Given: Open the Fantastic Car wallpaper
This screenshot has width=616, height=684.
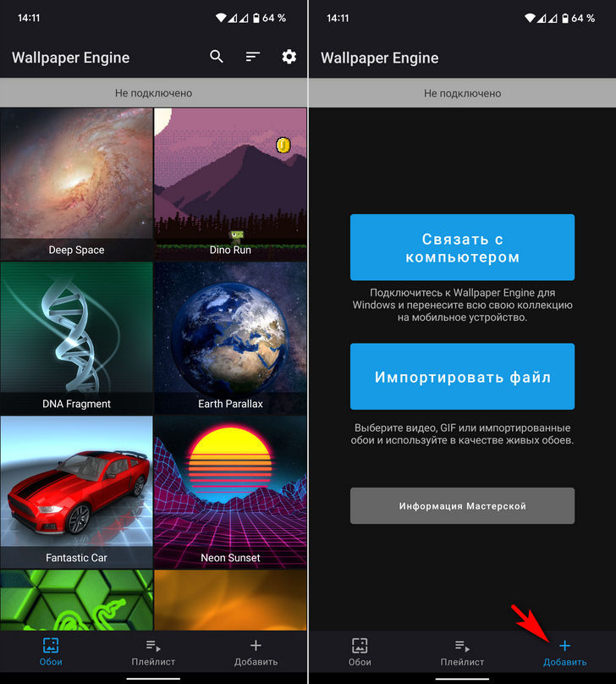Looking at the screenshot, I should (x=76, y=492).
